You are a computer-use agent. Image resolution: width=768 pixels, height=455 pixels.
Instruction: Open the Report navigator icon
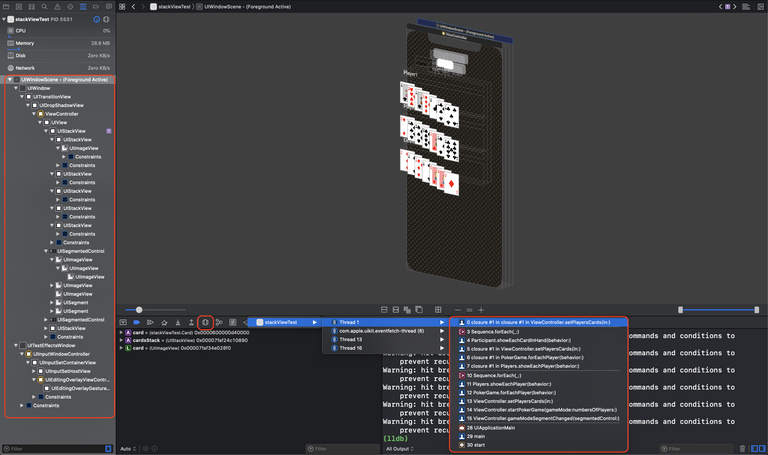109,7
